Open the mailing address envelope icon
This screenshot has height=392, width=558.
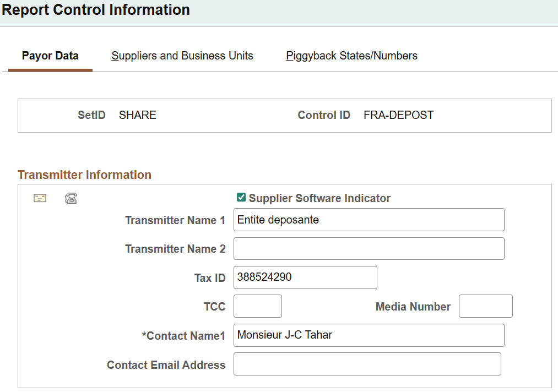pos(40,198)
